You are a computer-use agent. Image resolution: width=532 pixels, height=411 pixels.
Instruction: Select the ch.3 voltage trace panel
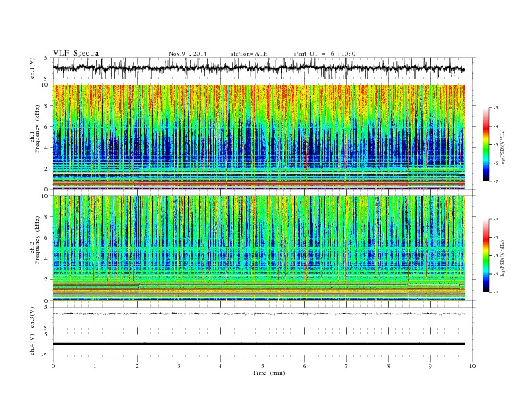pyautogui.click(x=264, y=318)
